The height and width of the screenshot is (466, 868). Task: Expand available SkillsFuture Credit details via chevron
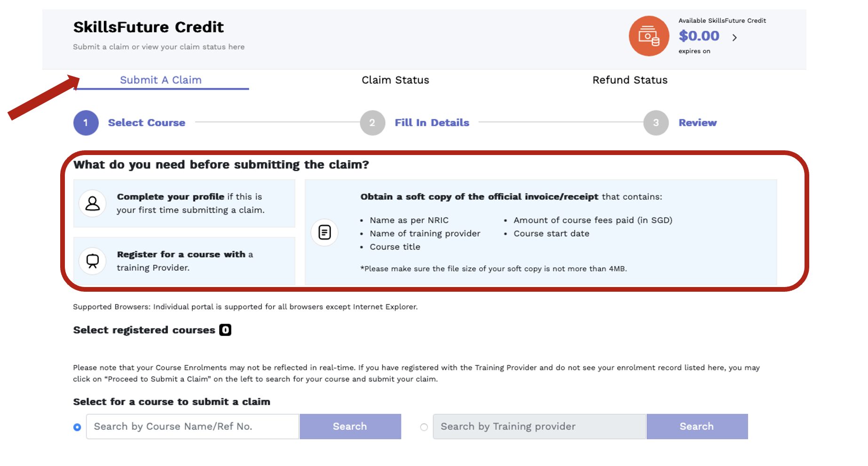pyautogui.click(x=735, y=37)
